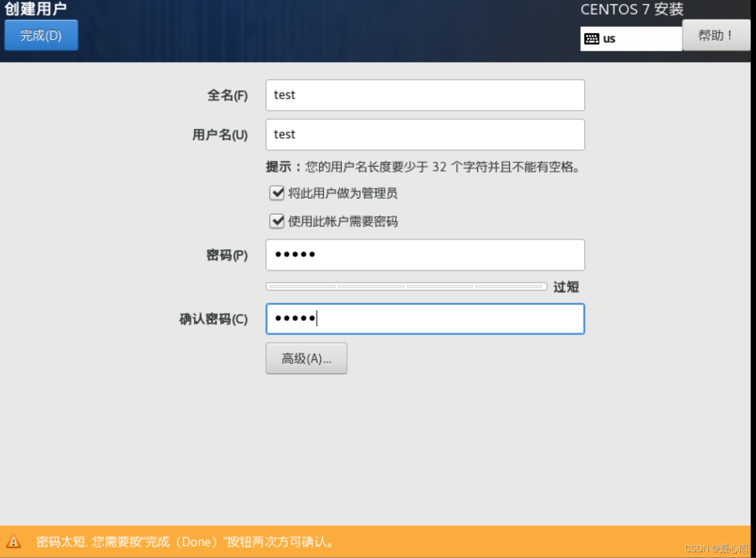Open advanced settings via 高级(A)... button
Image resolution: width=756 pixels, height=558 pixels.
(x=306, y=358)
